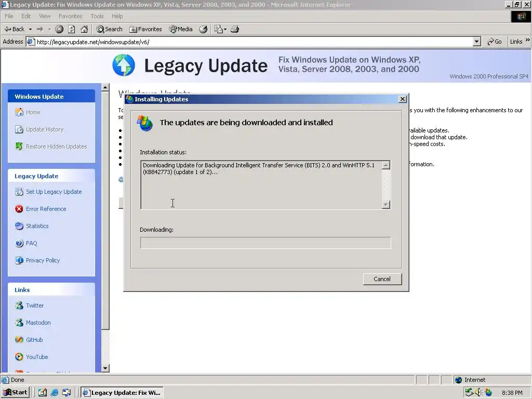The width and height of the screenshot is (532, 399).
Task: Click the Stop loading icon
Action: click(x=59, y=29)
